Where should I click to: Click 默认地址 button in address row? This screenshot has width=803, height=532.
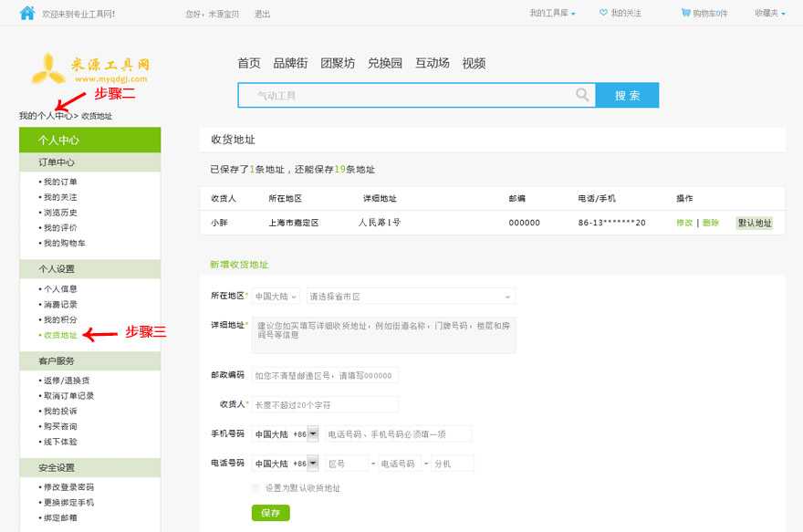(755, 223)
